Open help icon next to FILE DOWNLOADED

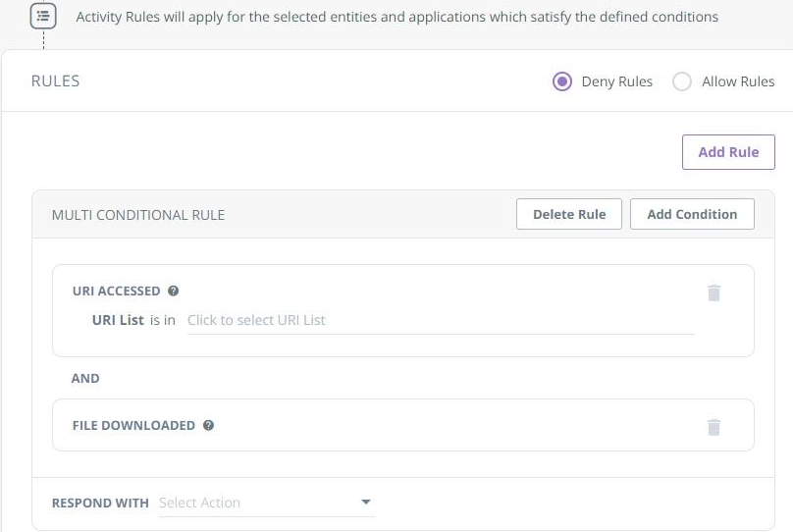click(x=208, y=425)
